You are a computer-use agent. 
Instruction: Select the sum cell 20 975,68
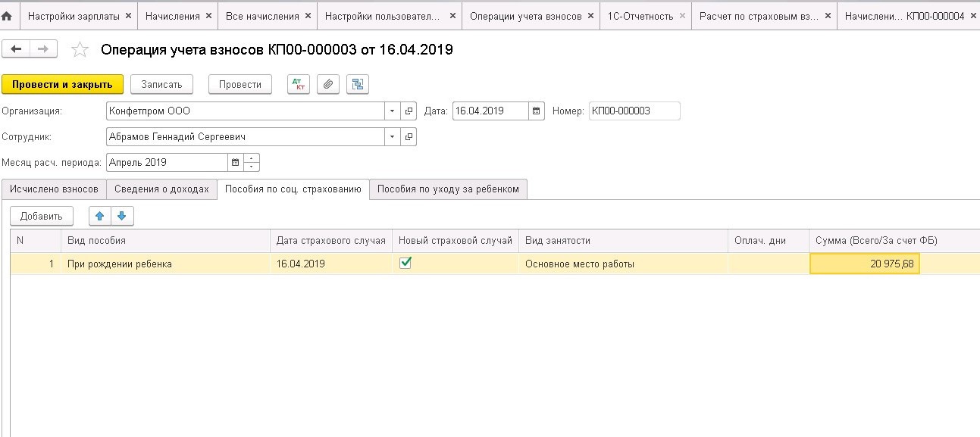[x=864, y=264]
